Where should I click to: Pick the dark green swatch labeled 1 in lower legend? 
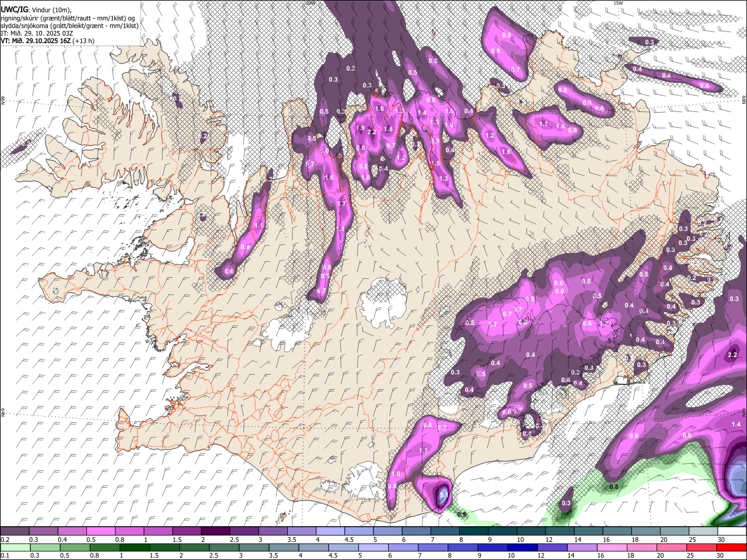tap(134, 547)
